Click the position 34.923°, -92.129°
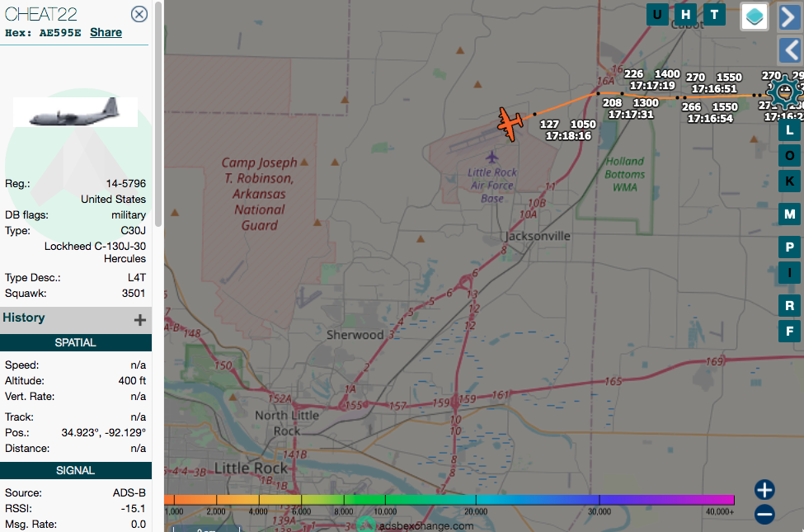The image size is (804, 532). (104, 432)
